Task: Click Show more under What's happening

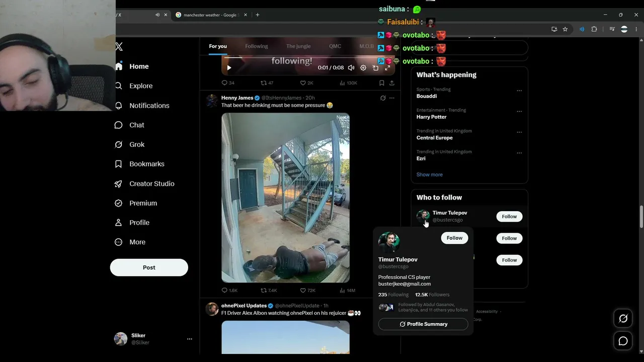Action: [430, 174]
